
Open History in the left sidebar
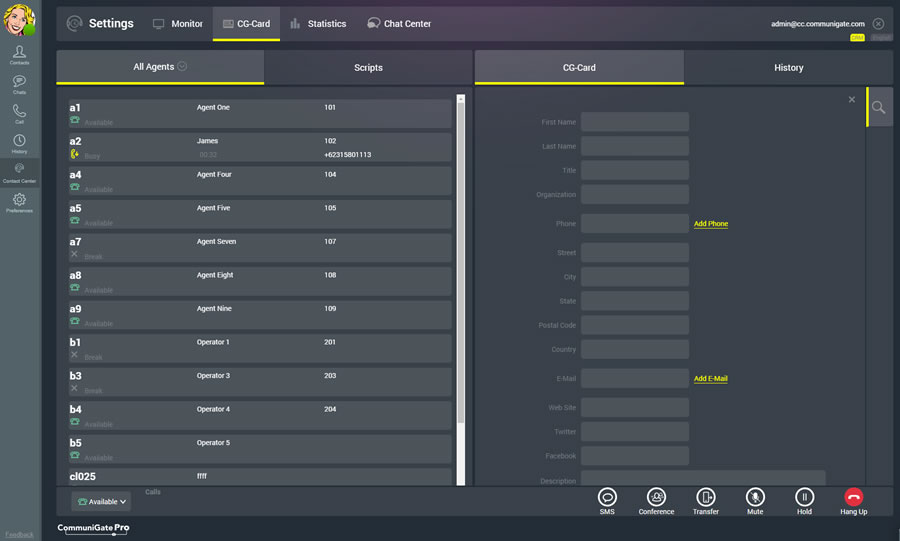coord(19,143)
